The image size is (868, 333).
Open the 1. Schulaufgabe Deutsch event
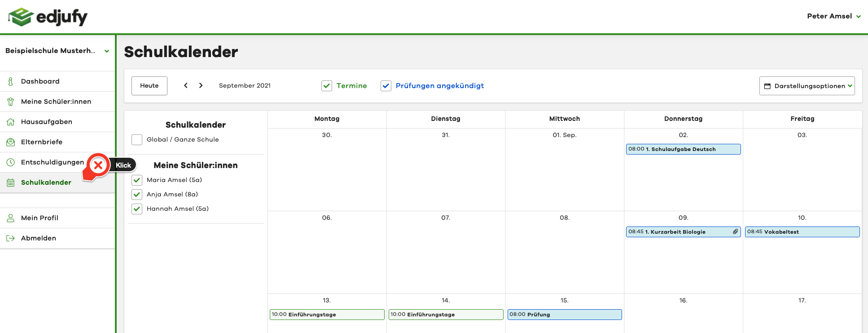point(683,149)
